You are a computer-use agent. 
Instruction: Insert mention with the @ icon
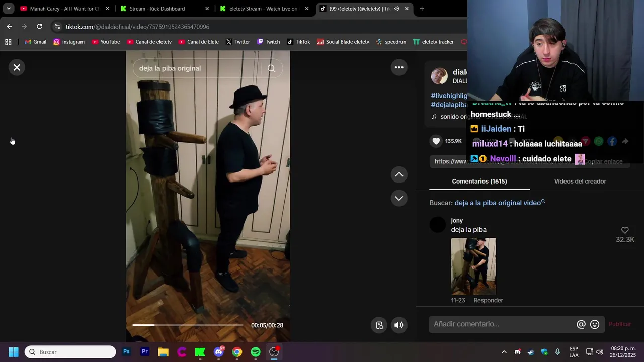[581, 325]
